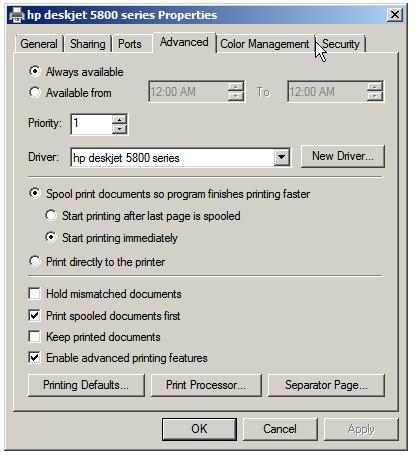Image resolution: width=415 pixels, height=459 pixels.
Task: Go to the Ports tab
Action: [130, 44]
